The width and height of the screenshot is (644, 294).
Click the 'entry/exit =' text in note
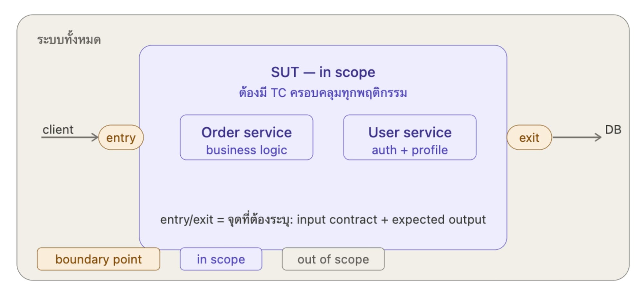(x=192, y=220)
